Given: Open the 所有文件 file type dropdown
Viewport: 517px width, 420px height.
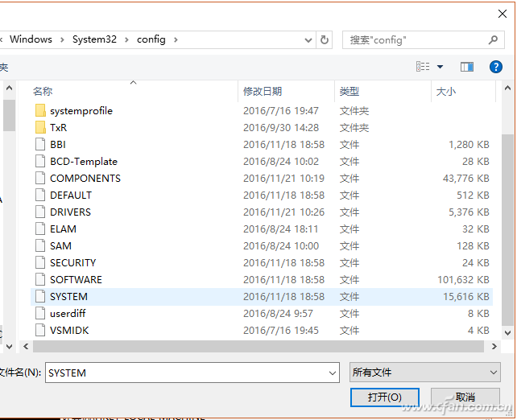Looking at the screenshot, I should [x=425, y=373].
